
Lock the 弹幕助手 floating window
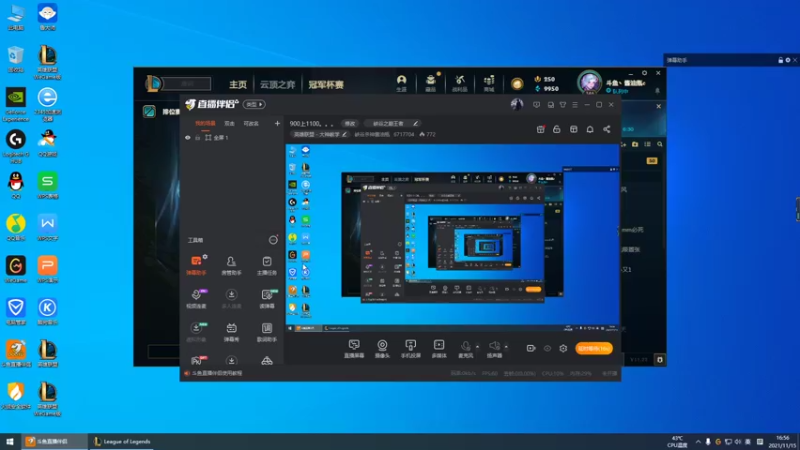pos(781,60)
